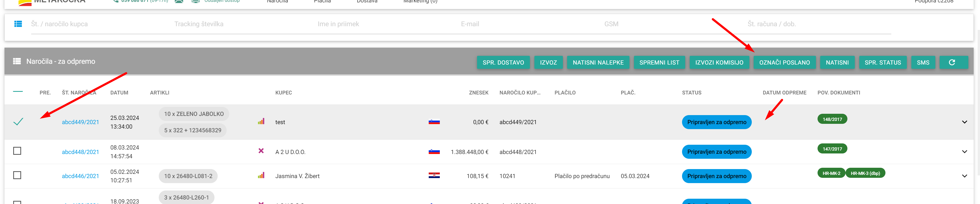Sort by the DATUM column header
This screenshot has height=204, width=980.
pyautogui.click(x=119, y=93)
